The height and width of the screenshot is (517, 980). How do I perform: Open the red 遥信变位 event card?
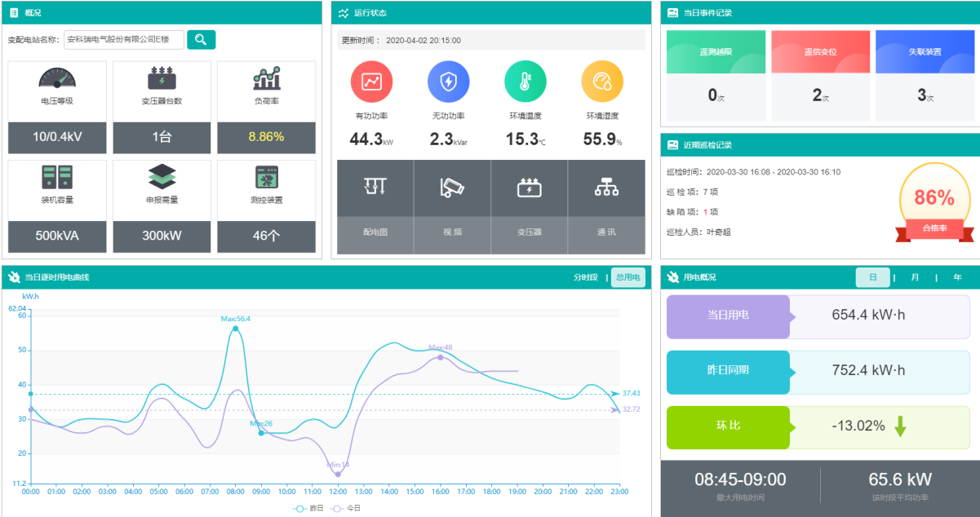820,52
